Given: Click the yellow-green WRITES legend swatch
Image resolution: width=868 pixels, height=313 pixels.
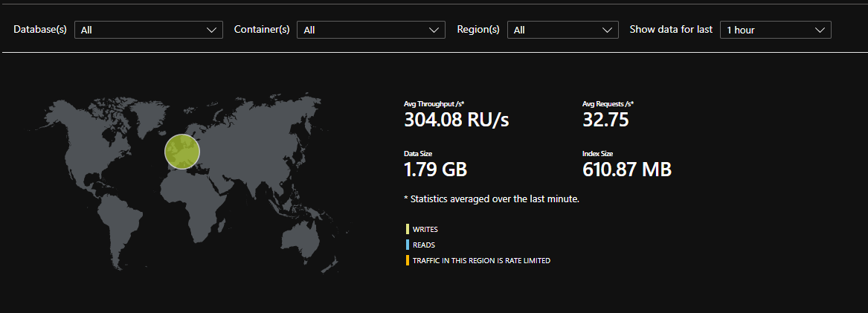Looking at the screenshot, I should click(x=407, y=229).
